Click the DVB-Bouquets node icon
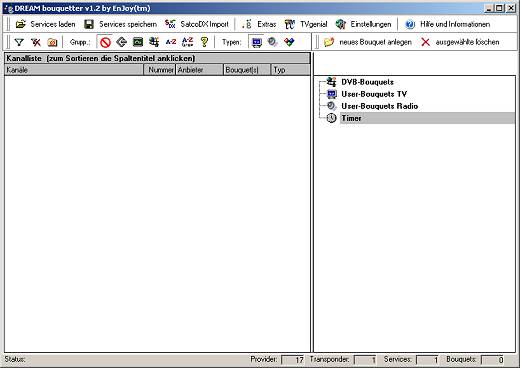Viewport: 520px width, 368px height. tap(331, 82)
